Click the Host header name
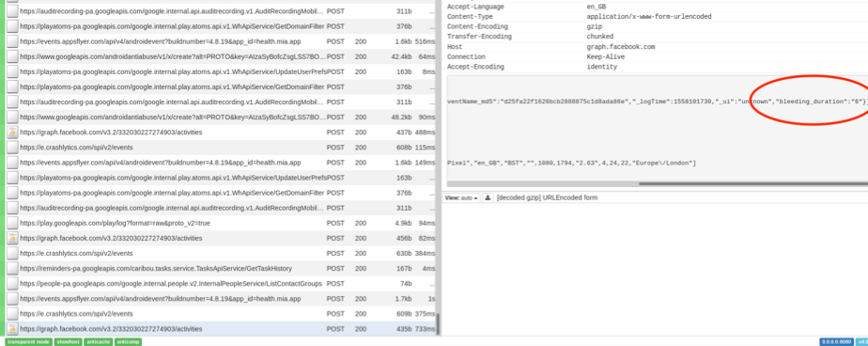868x346 pixels. tap(455, 47)
